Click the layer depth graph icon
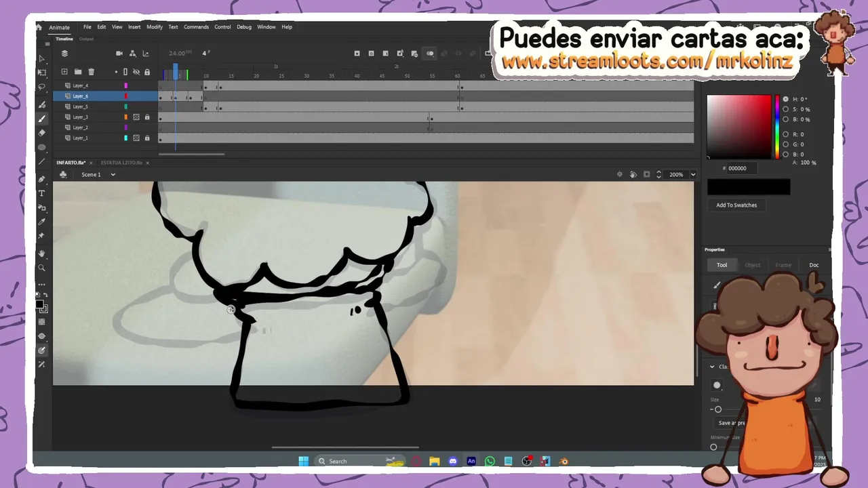The height and width of the screenshot is (488, 868). 145,54
